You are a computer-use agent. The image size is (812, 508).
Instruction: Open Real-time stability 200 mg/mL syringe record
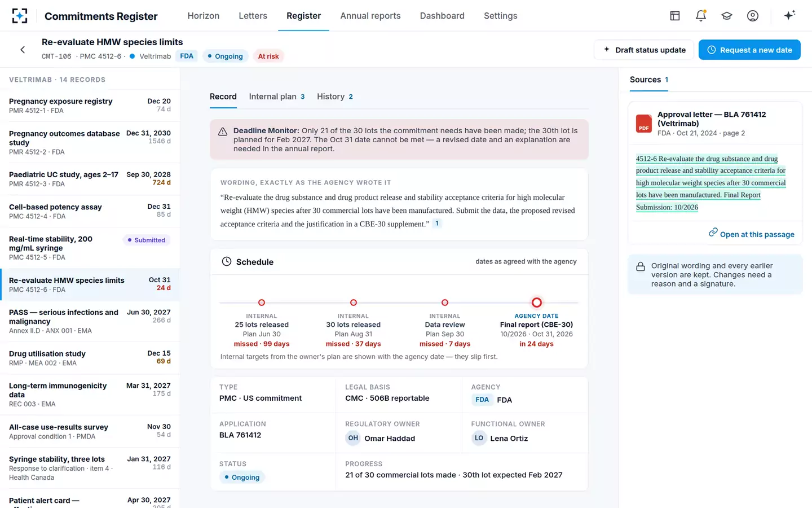90,248
